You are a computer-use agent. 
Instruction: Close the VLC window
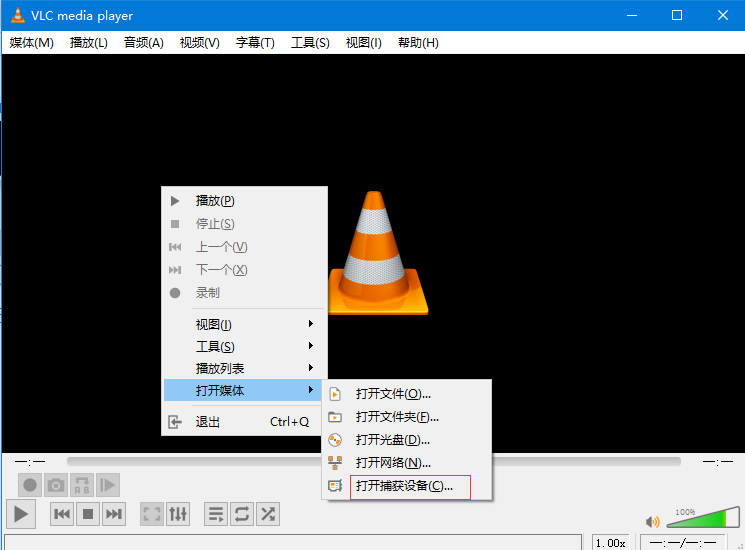[x=723, y=15]
